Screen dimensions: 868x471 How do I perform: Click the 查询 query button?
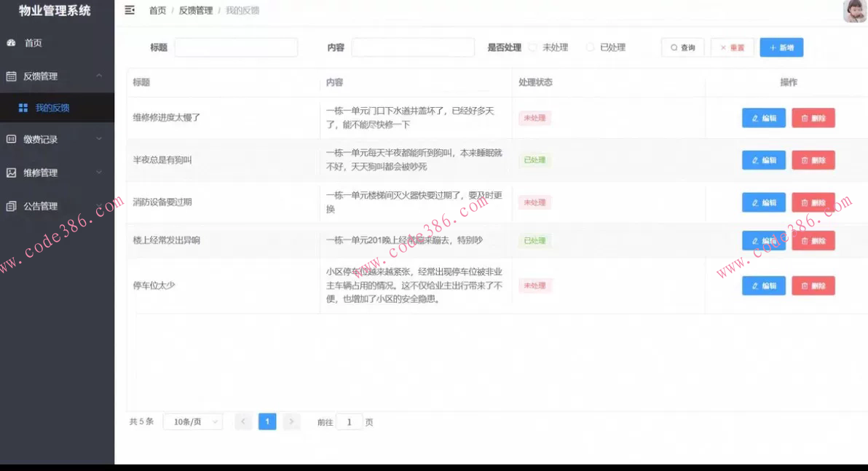(x=682, y=47)
